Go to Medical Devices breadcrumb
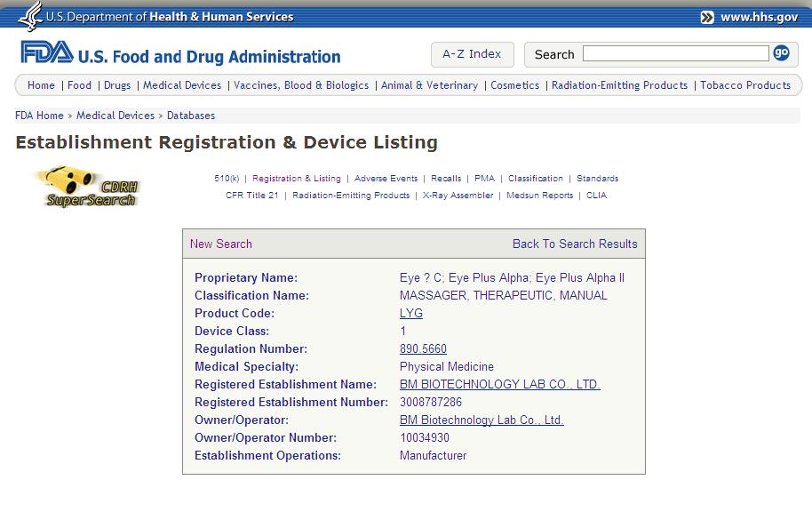The width and height of the screenshot is (812, 520). 115,116
